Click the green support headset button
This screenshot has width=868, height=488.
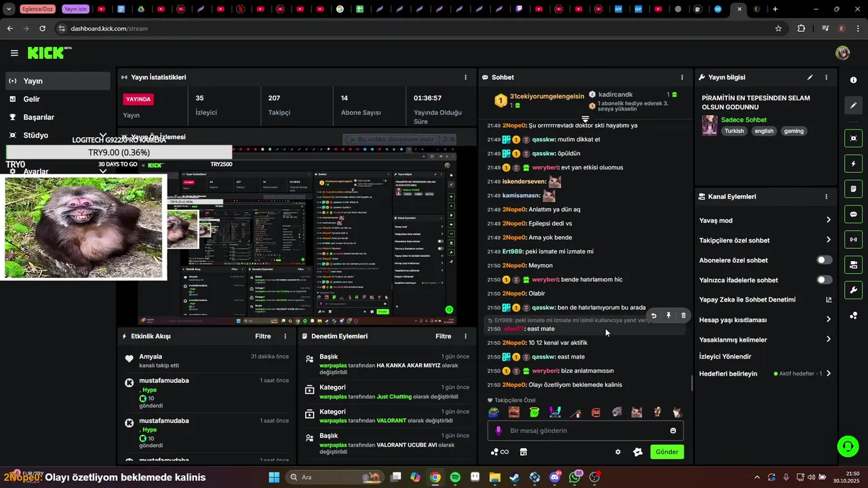(848, 446)
